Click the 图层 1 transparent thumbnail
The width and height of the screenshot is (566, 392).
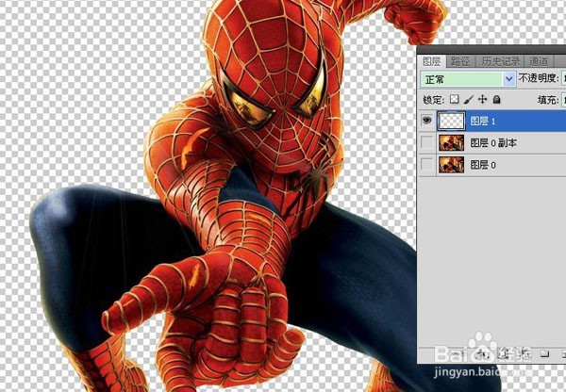click(451, 121)
